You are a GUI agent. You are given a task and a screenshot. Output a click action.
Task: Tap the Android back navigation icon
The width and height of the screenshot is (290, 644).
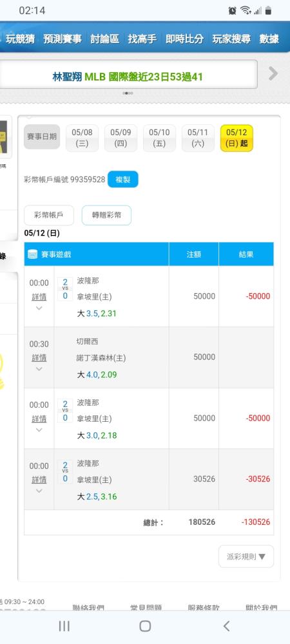tap(226, 626)
